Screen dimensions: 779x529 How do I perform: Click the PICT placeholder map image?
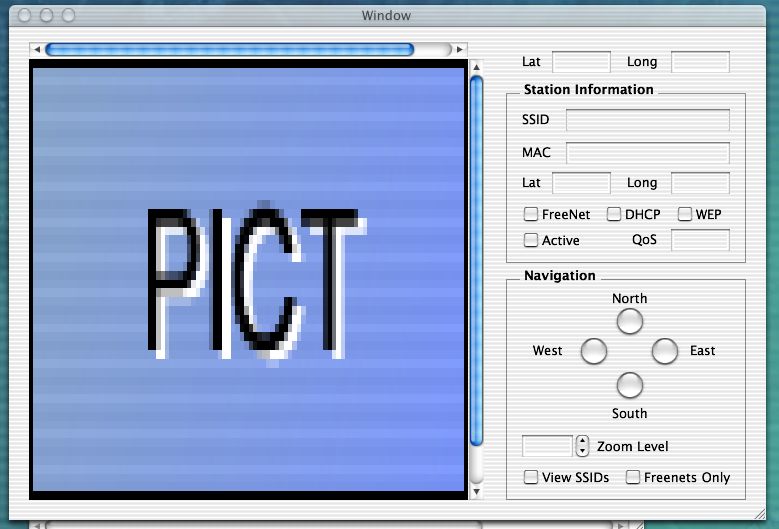pyautogui.click(x=248, y=279)
